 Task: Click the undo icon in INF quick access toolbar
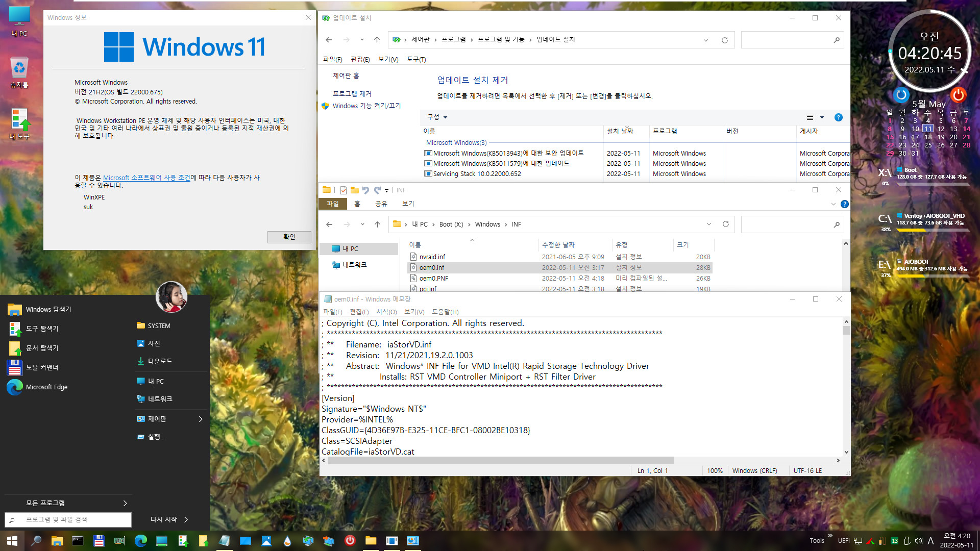click(x=365, y=190)
